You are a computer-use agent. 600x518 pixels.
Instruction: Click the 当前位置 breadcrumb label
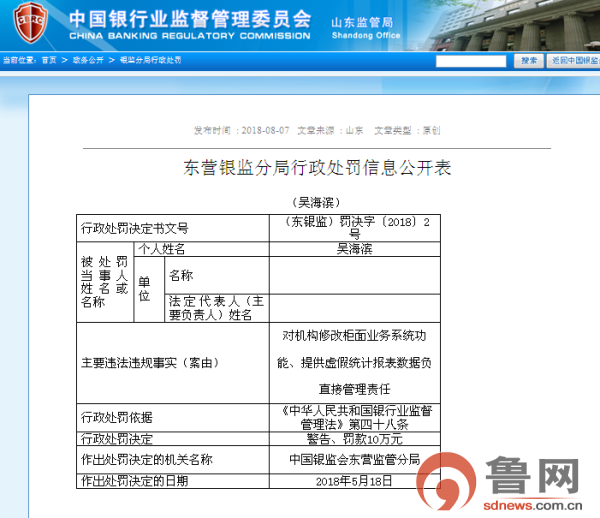click(20, 60)
